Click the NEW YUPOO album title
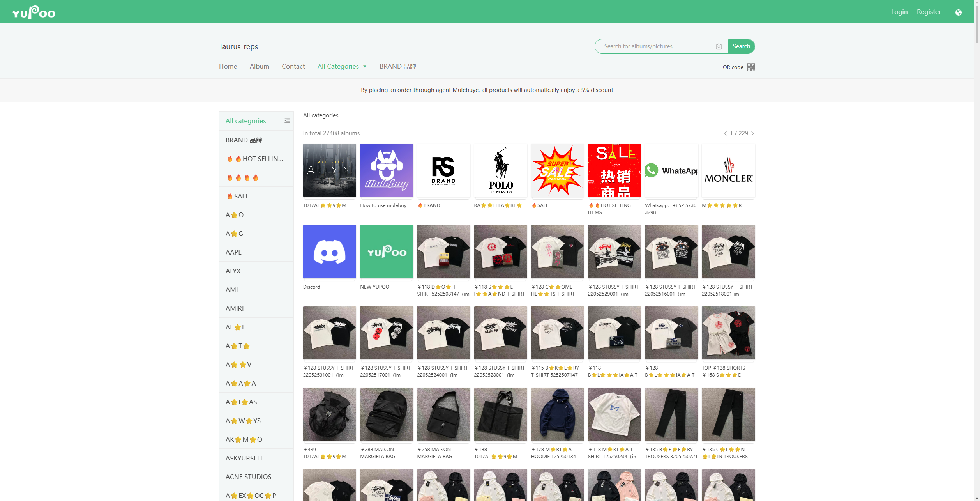The image size is (980, 501). coord(375,287)
